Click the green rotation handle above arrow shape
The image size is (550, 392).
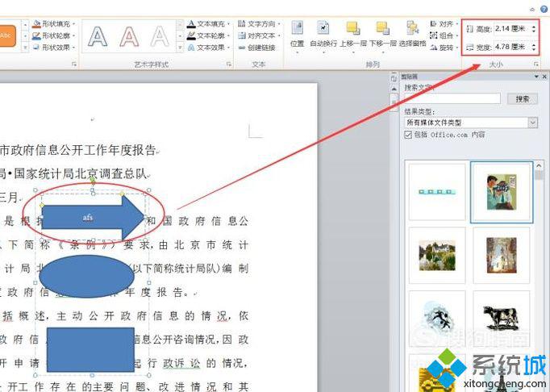click(x=93, y=180)
